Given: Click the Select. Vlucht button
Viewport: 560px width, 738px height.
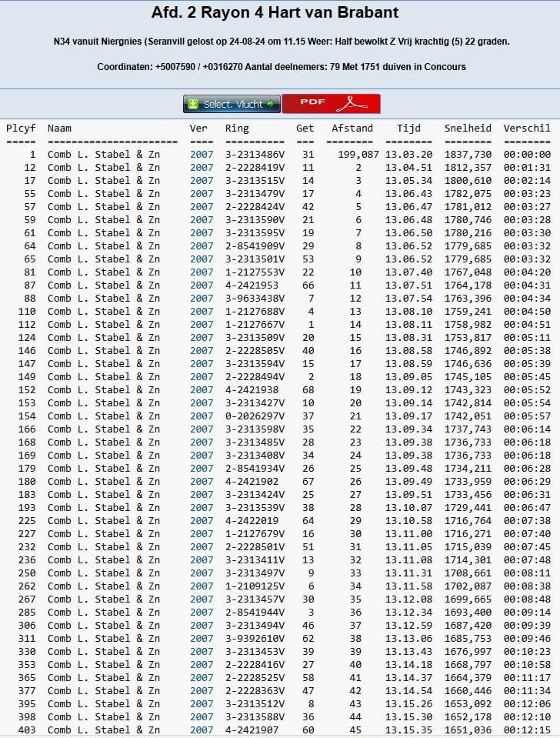Looking at the screenshot, I should [232, 104].
